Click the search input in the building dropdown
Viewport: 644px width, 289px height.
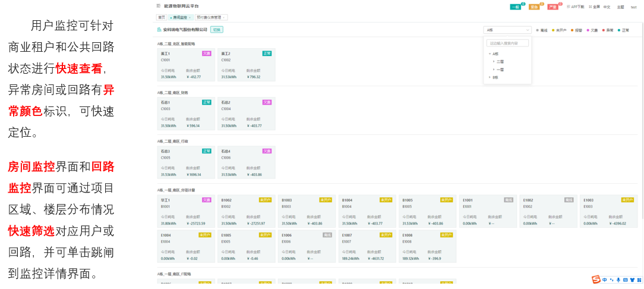[507, 43]
